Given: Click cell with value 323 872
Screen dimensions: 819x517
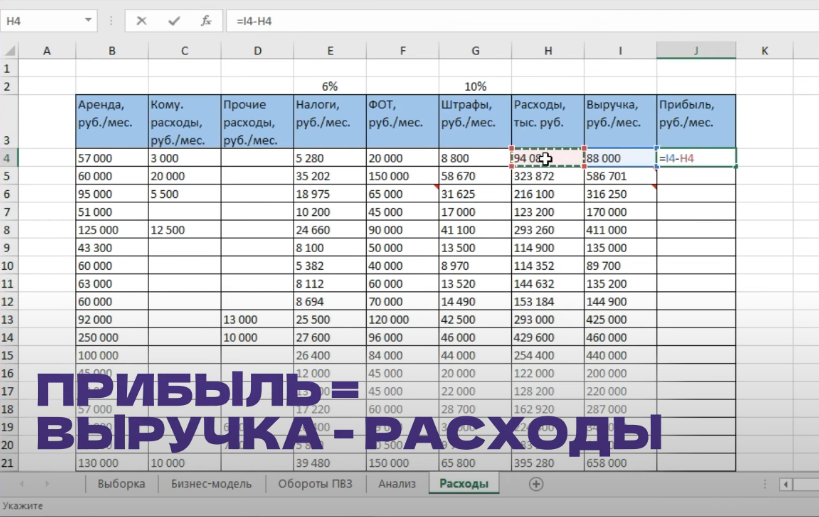Looking at the screenshot, I should 548,176.
